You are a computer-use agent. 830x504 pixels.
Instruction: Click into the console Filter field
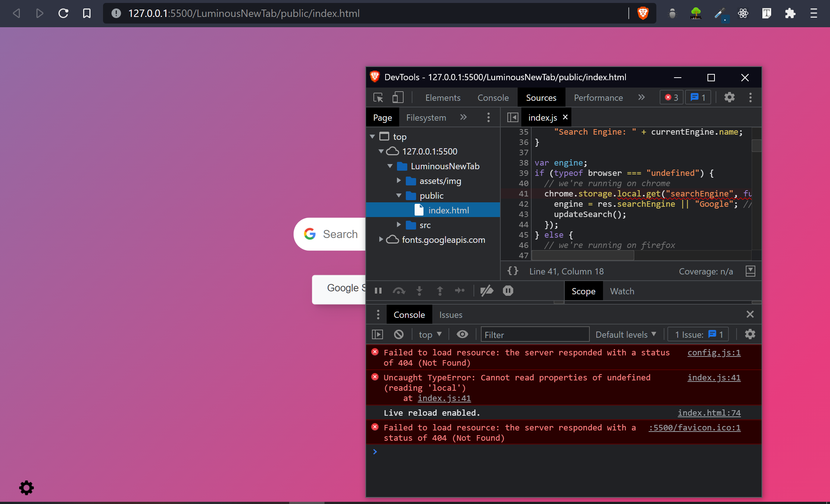point(535,334)
